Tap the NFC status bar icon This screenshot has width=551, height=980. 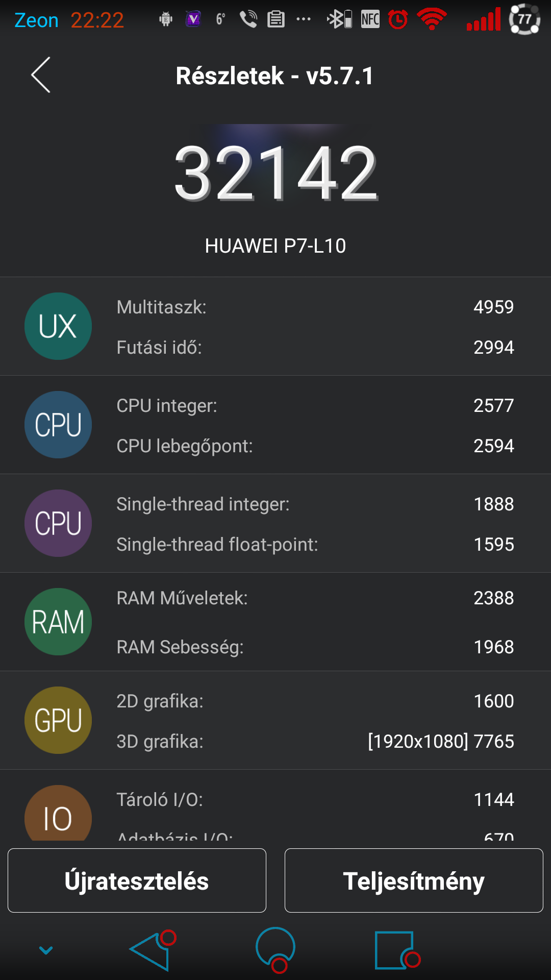pos(370,19)
